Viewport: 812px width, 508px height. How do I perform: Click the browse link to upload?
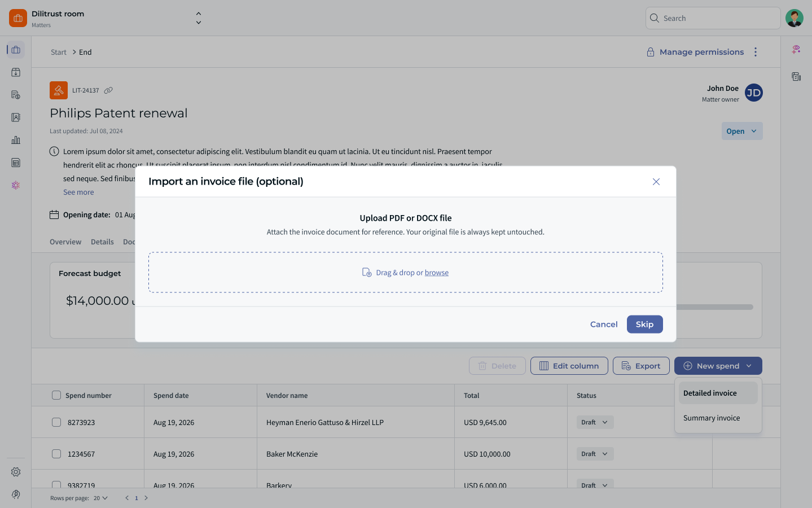[437, 273]
